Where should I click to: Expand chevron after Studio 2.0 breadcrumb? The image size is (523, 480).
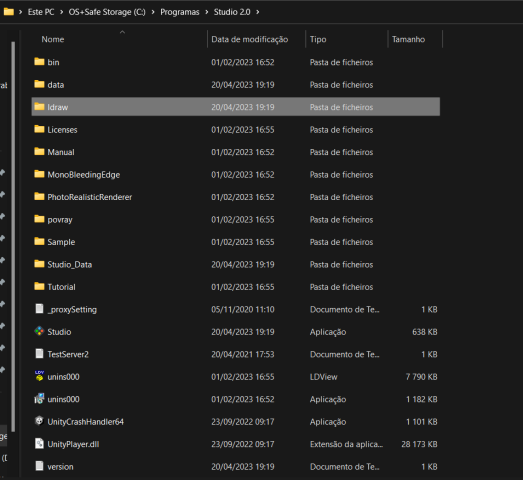click(x=258, y=12)
